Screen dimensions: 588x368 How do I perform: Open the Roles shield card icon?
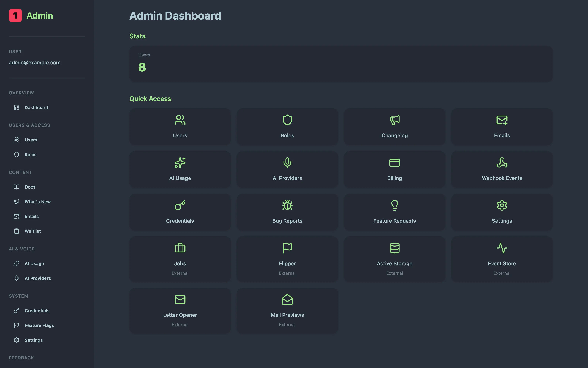pyautogui.click(x=287, y=120)
